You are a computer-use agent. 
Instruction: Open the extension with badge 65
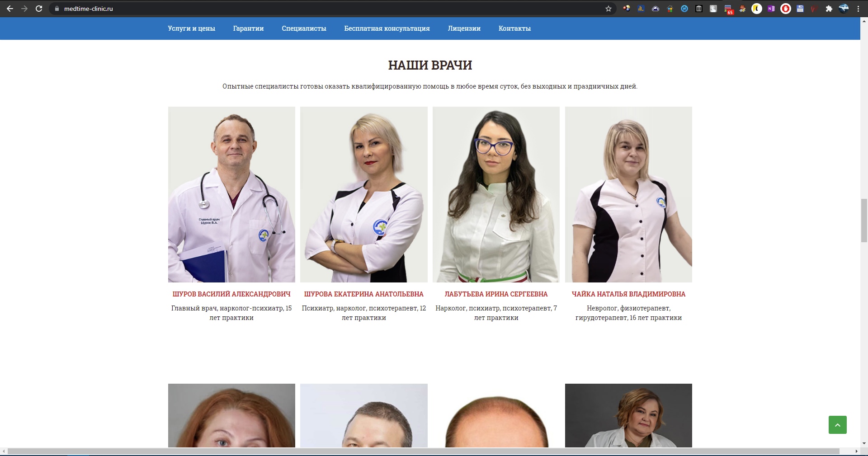coord(728,9)
